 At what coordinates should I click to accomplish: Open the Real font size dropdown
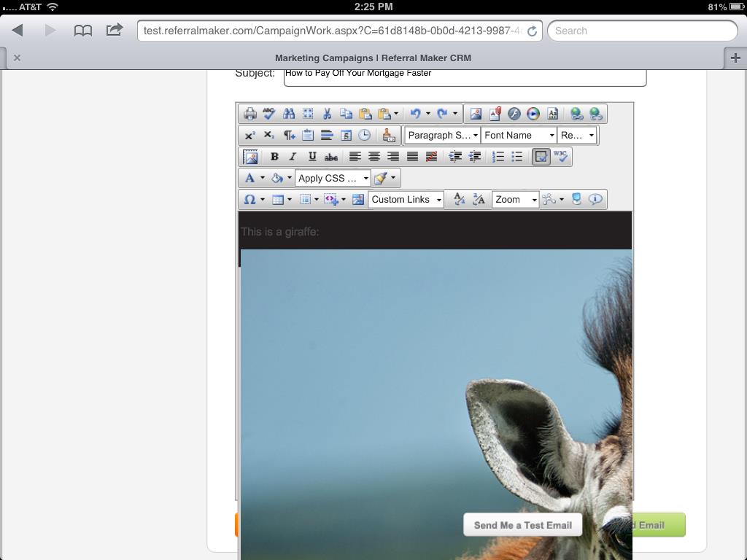point(577,135)
